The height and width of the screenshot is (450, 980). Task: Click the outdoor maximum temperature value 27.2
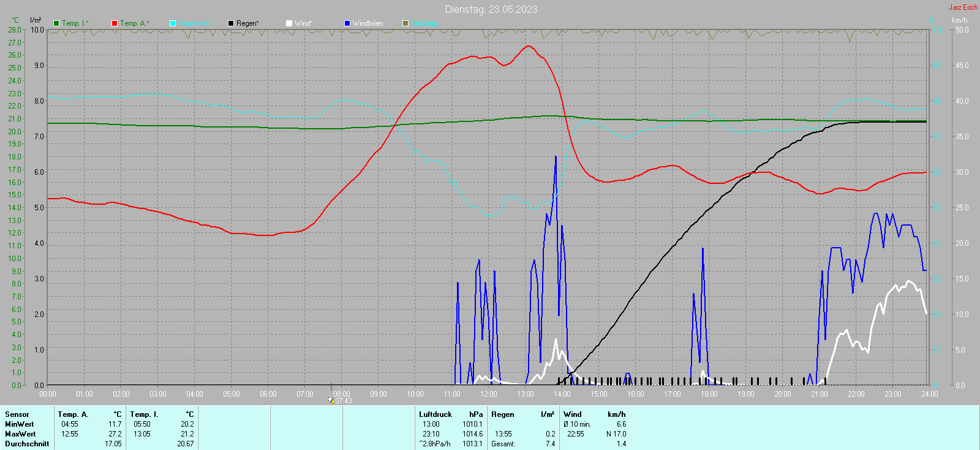[115, 434]
